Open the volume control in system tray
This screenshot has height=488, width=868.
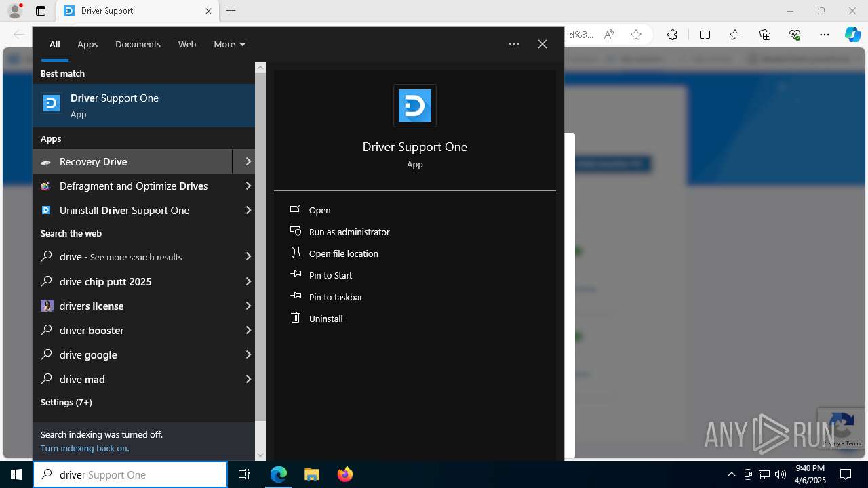pos(781,474)
